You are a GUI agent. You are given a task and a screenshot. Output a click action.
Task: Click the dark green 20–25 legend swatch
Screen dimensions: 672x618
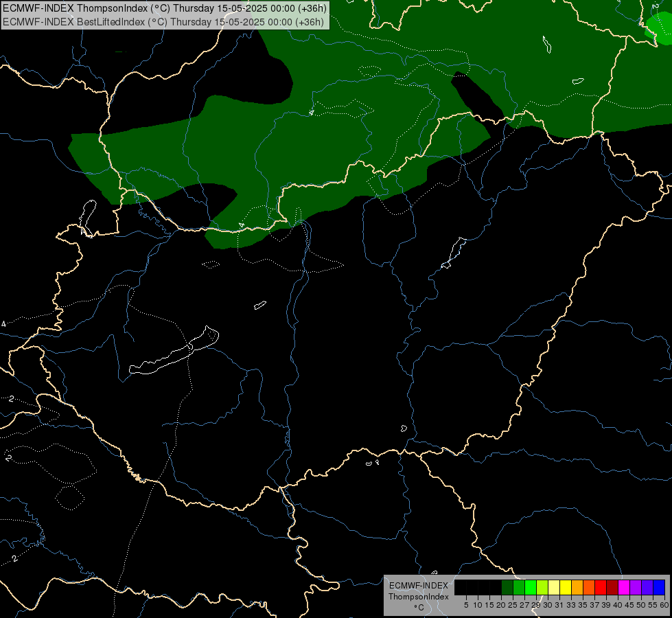tap(507, 587)
